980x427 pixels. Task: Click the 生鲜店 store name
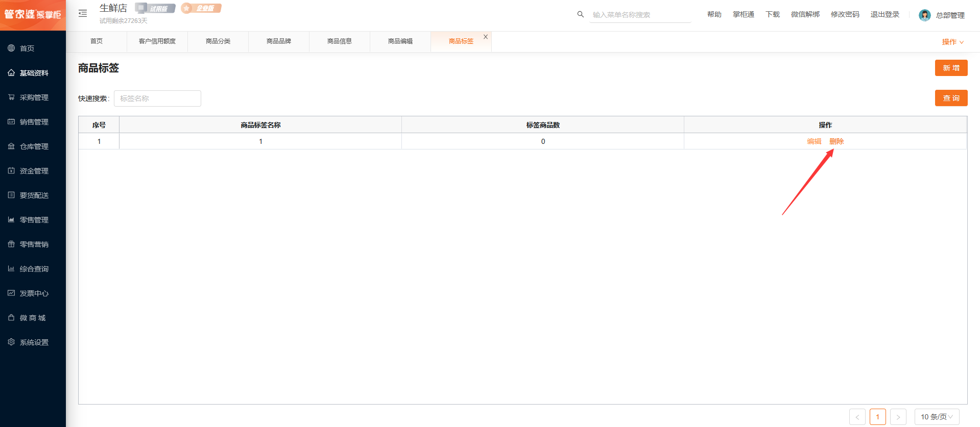pyautogui.click(x=113, y=8)
